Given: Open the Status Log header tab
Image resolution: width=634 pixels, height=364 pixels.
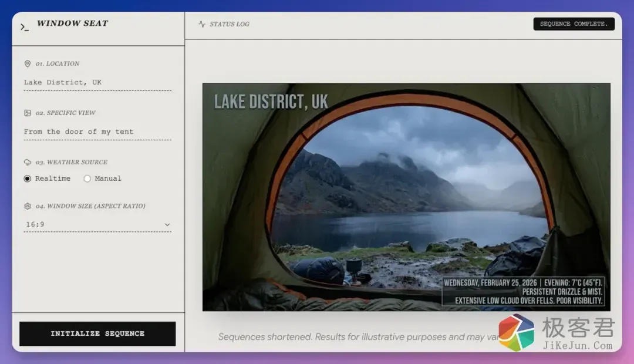Looking at the screenshot, I should pos(229,24).
